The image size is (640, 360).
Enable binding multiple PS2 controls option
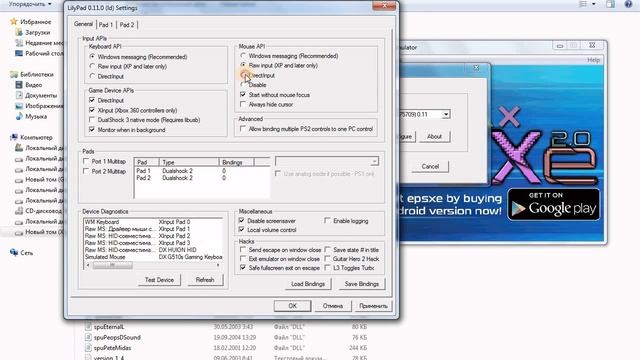tap(243, 129)
